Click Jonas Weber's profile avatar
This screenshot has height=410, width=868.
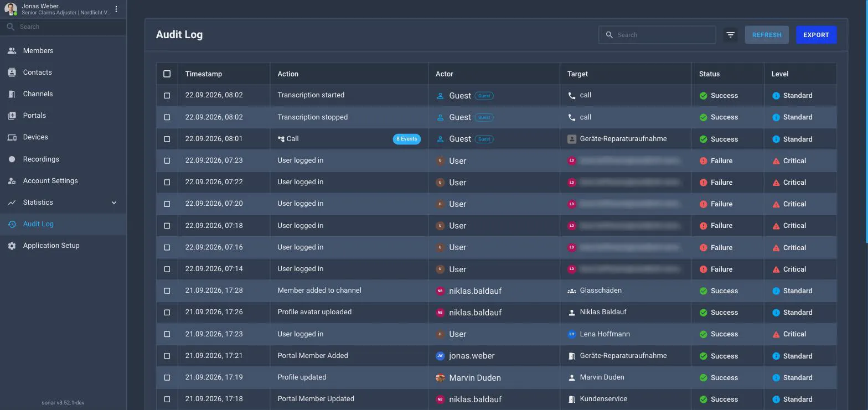coord(11,9)
